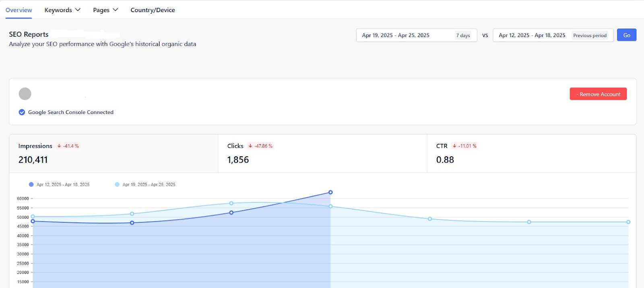Click the red Remove Account button
This screenshot has width=644, height=288.
(598, 94)
